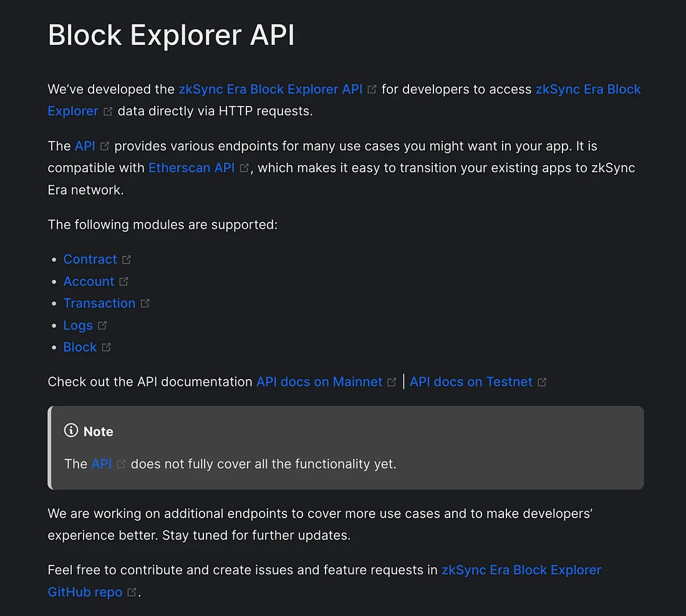Viewport: 686px width, 616px height.
Task: Open the Contract module link
Action: pos(90,259)
